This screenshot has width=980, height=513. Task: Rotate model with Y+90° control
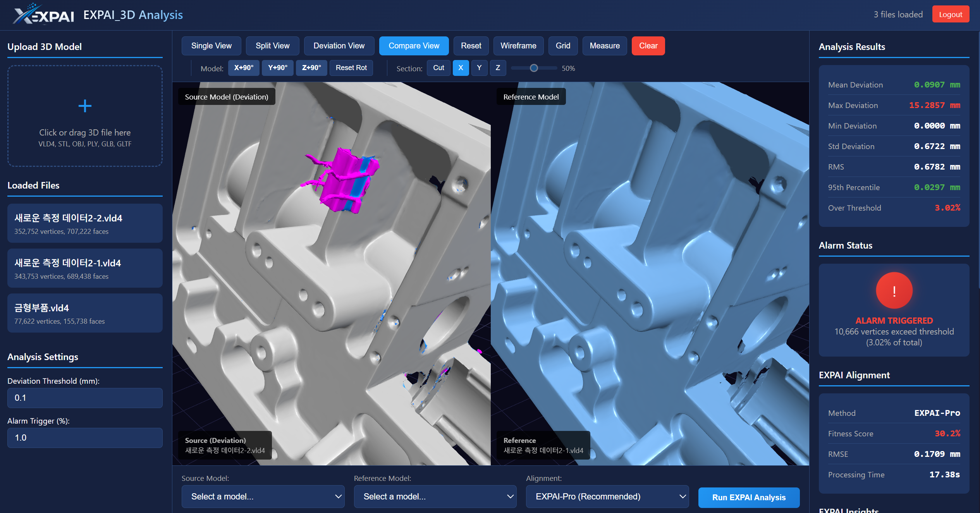pyautogui.click(x=277, y=68)
